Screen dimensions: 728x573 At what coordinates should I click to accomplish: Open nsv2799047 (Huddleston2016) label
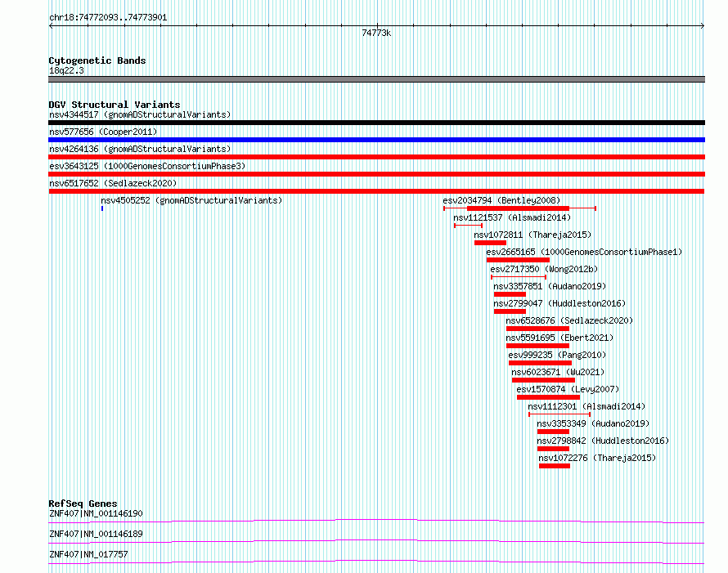point(559,303)
